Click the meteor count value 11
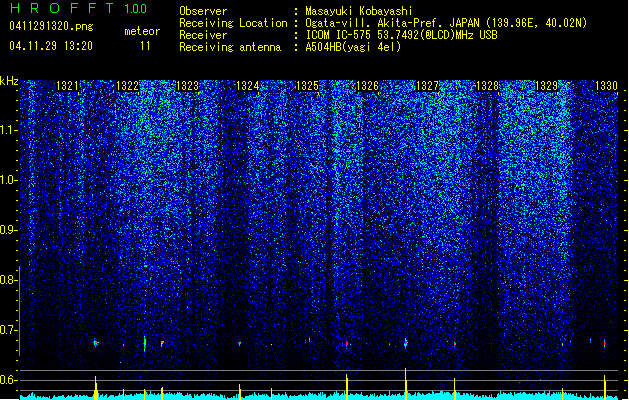Image resolution: width=629 pixels, height=400 pixels. click(x=145, y=46)
